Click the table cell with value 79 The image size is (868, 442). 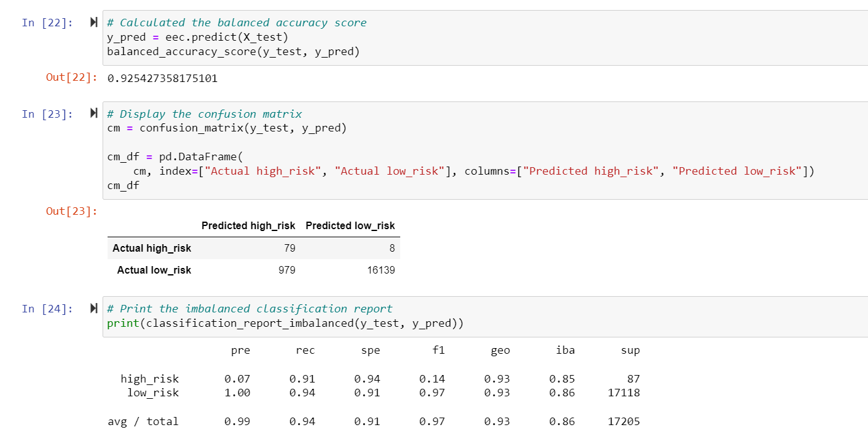coord(290,249)
